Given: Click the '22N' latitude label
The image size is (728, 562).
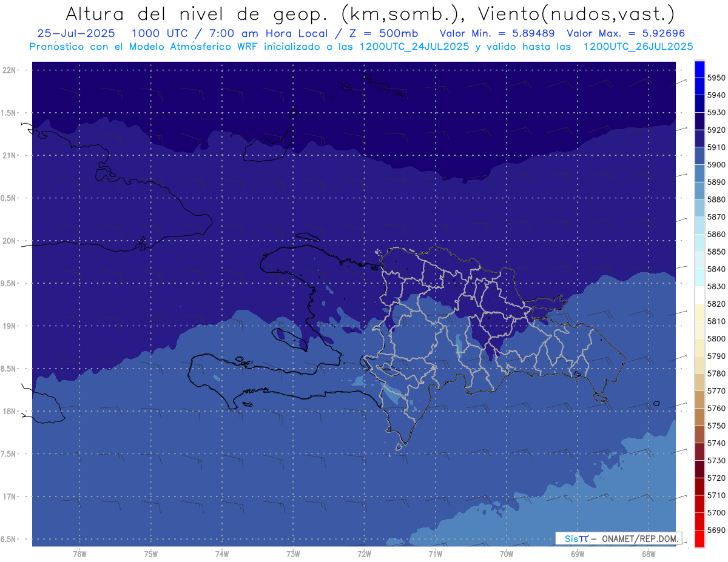Looking at the screenshot, I should pos(9,70).
